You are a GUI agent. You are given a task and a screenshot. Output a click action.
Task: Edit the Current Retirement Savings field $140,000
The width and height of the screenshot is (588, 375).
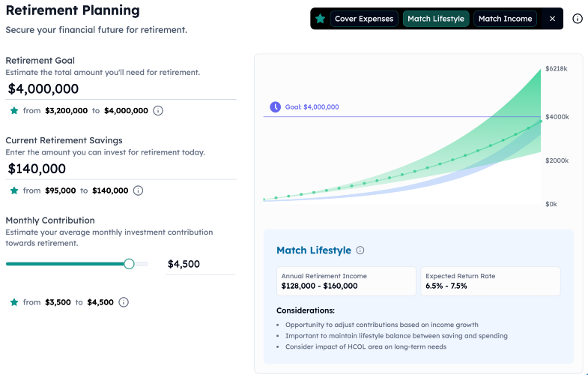click(x=121, y=169)
